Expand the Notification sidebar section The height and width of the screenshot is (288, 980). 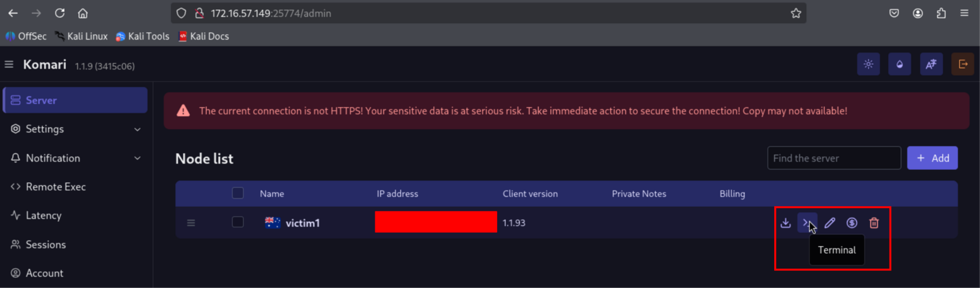[75, 158]
